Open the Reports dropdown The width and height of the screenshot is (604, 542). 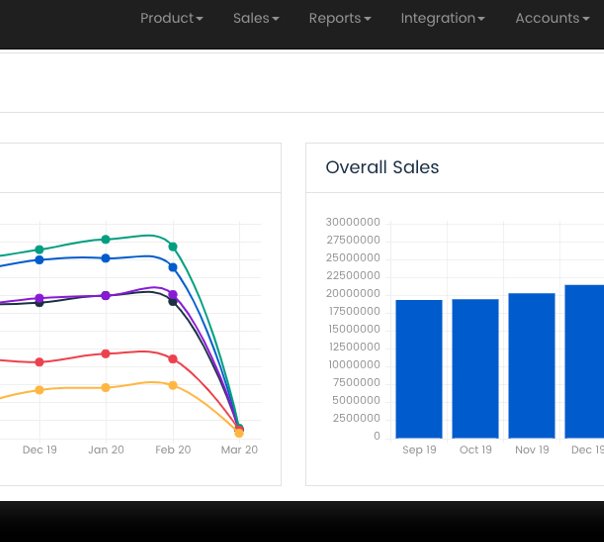pos(339,18)
